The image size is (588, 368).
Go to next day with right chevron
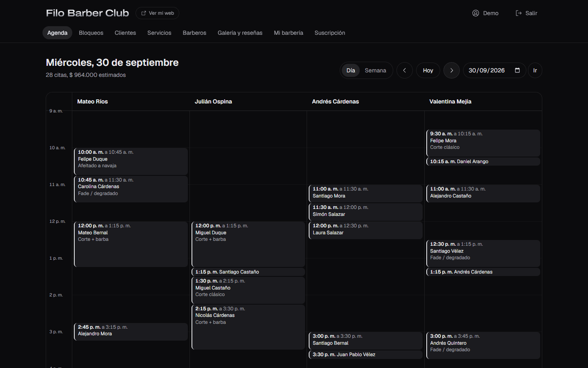pyautogui.click(x=452, y=70)
